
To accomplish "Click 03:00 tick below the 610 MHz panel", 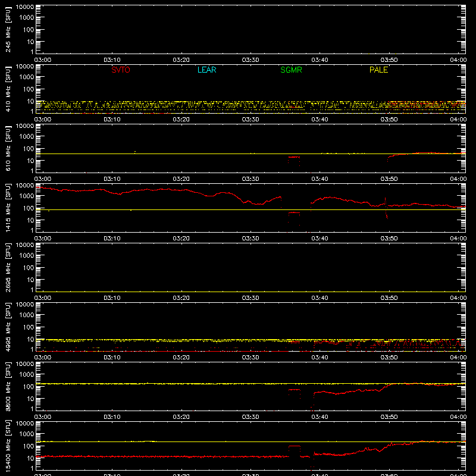I will point(43,179).
